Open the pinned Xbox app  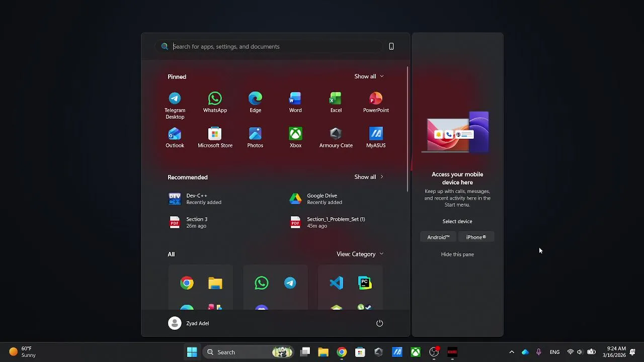coord(295,138)
